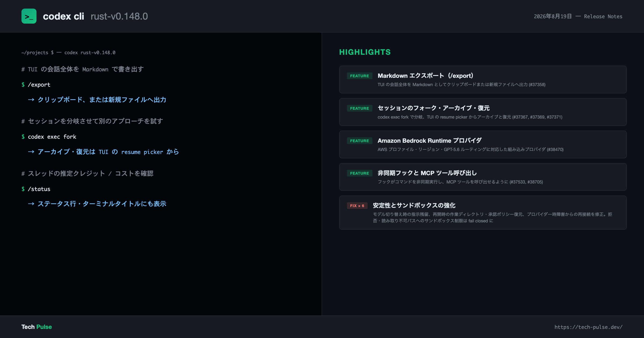Click the description mentioning '(#37358)'
Viewport: 644px width, 338px height.
[x=462, y=84]
